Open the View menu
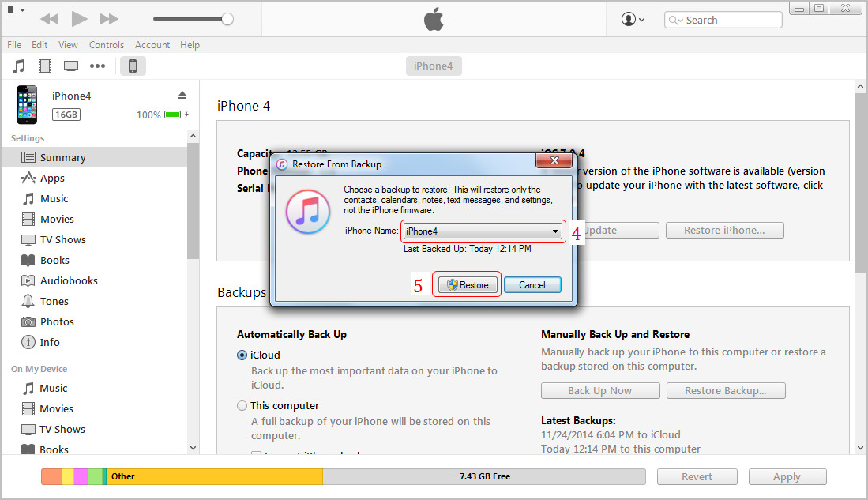This screenshot has width=868, height=500. (68, 45)
